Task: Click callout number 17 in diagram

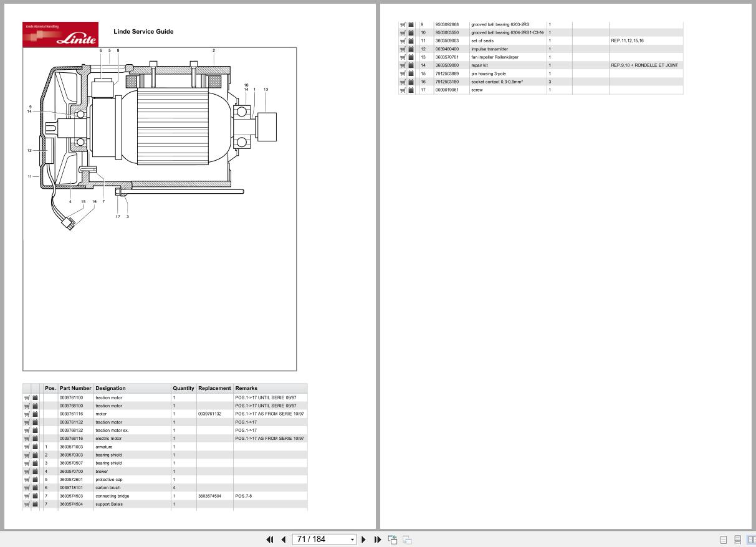Action: tap(117, 217)
